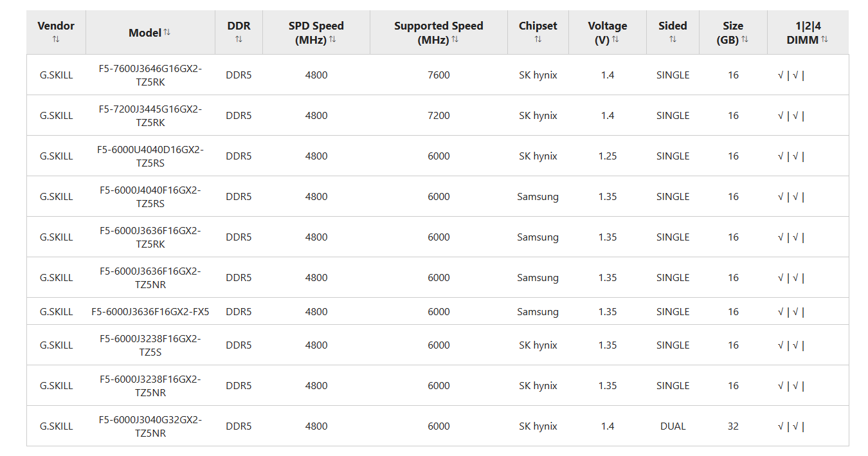Sort table by Model arrow icon

[167, 32]
